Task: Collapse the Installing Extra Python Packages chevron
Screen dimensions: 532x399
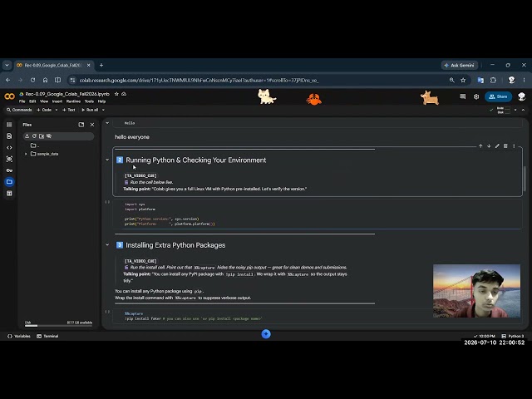Action: click(x=107, y=244)
